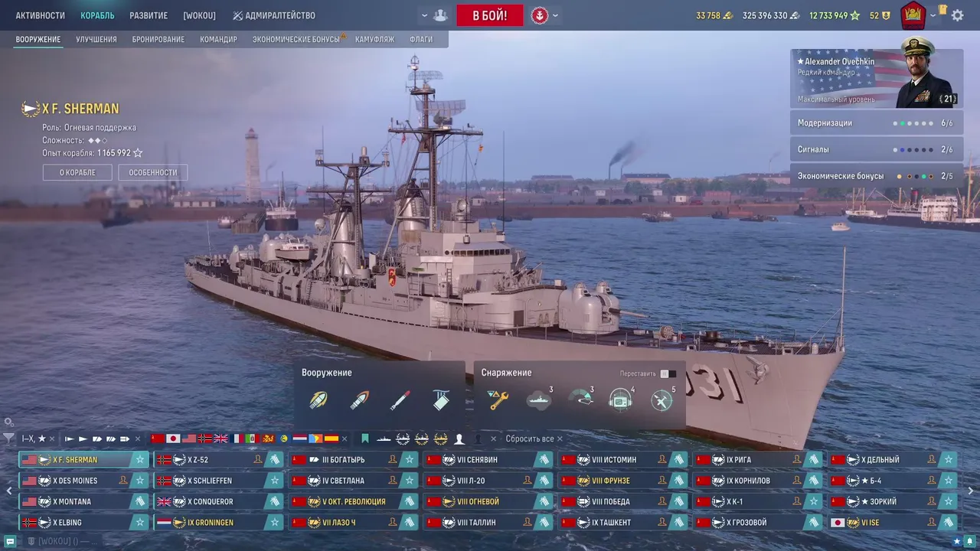Select the depth charge armament icon
Screen dimensions: 980x551
tap(441, 400)
